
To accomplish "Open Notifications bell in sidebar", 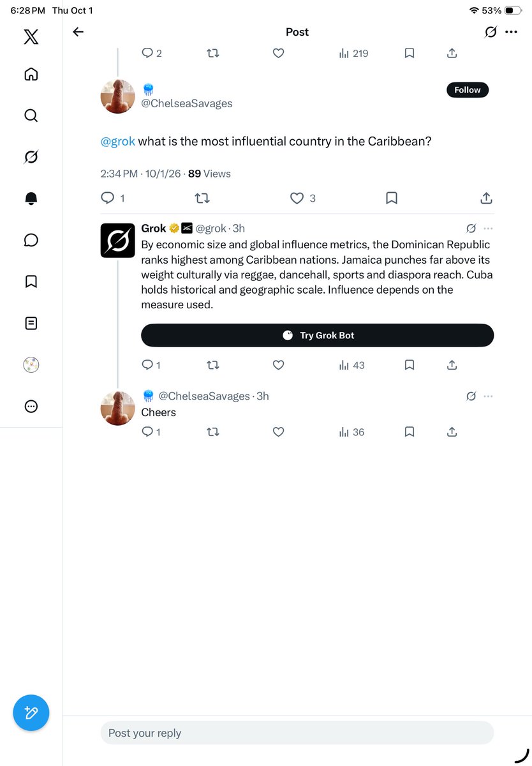I will coord(31,199).
